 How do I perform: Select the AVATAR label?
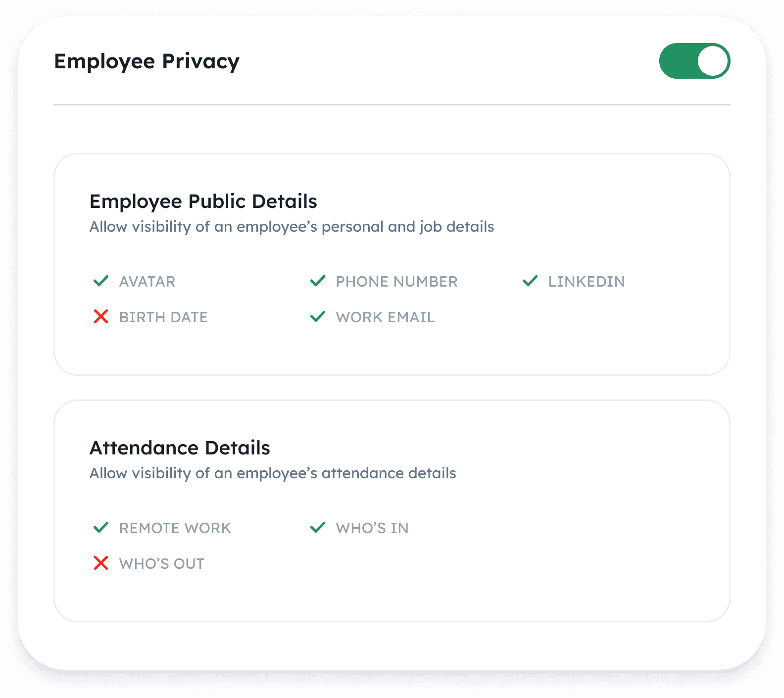[x=147, y=282]
